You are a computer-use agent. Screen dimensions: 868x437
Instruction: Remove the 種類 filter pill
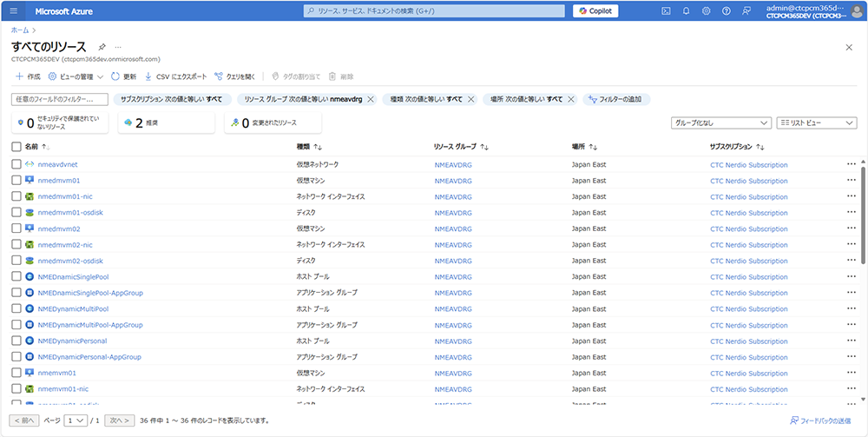tap(470, 99)
